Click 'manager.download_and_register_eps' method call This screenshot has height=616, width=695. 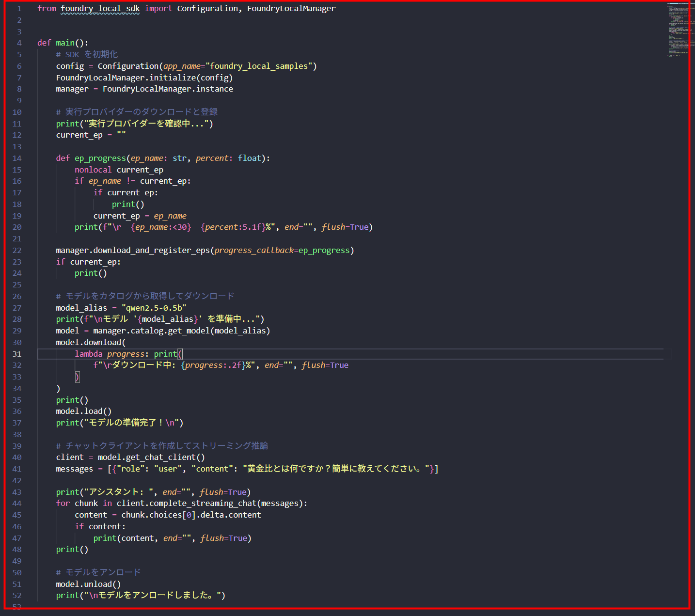(133, 250)
